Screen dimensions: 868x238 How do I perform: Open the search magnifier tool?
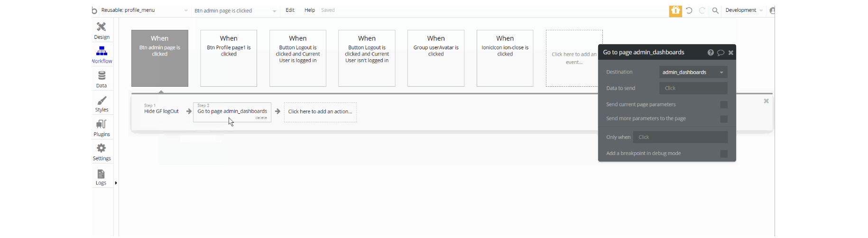tap(715, 10)
